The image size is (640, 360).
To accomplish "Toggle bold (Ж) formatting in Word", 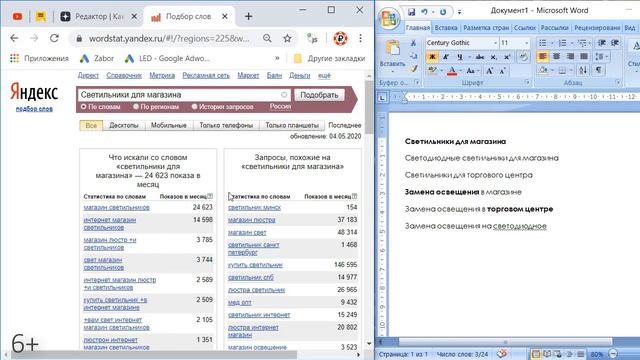I will click(x=432, y=57).
